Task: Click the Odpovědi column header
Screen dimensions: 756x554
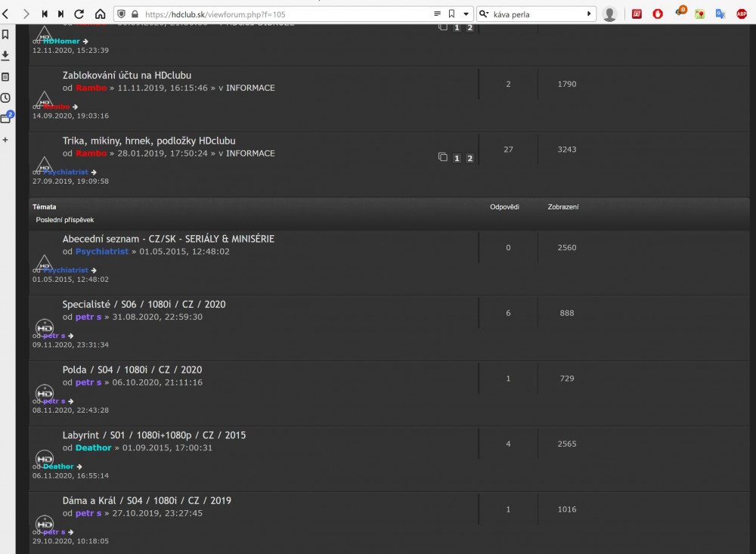Action: coord(504,207)
